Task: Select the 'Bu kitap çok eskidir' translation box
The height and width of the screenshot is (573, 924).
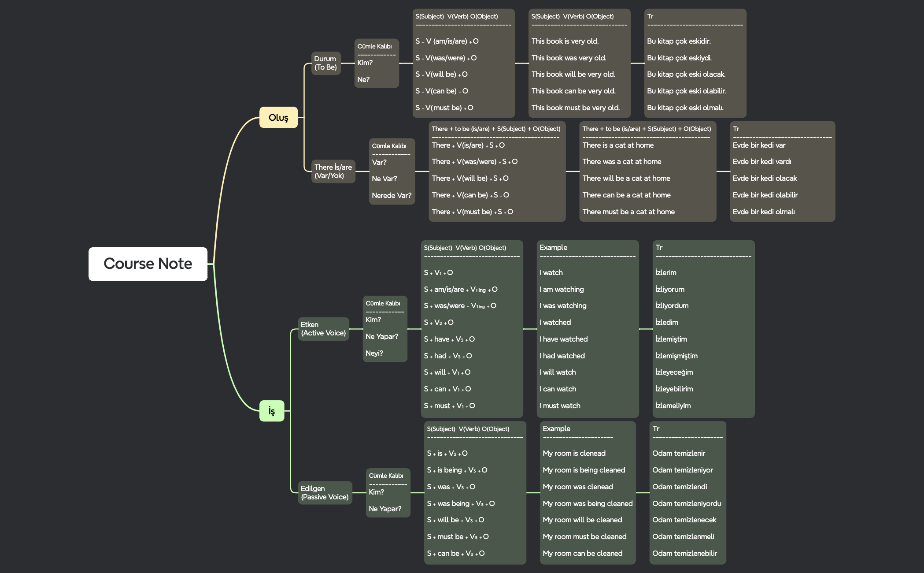Action: tap(695, 63)
